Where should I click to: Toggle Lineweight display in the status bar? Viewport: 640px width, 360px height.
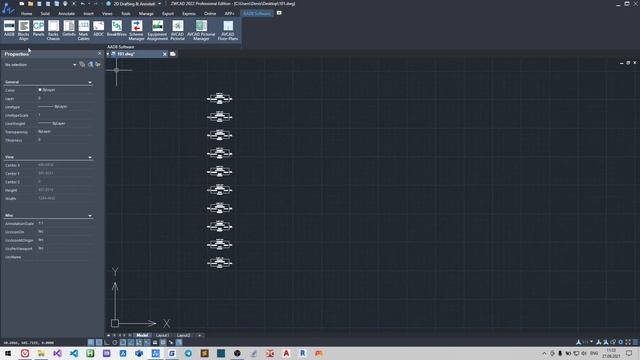(155, 342)
